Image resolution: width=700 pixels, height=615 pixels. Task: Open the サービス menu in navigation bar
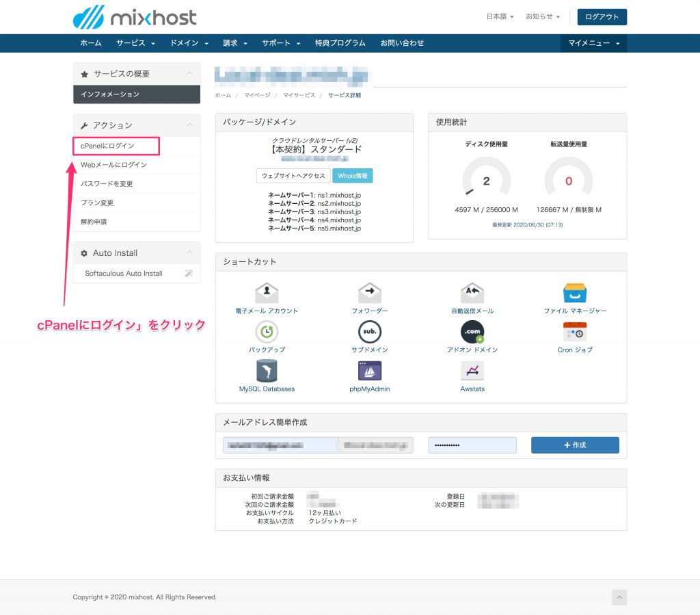click(135, 43)
